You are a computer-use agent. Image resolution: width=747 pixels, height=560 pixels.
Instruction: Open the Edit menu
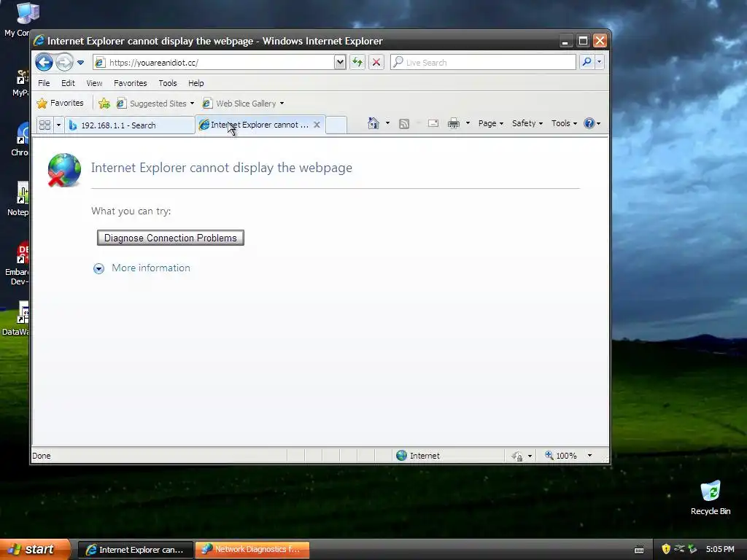(x=68, y=83)
